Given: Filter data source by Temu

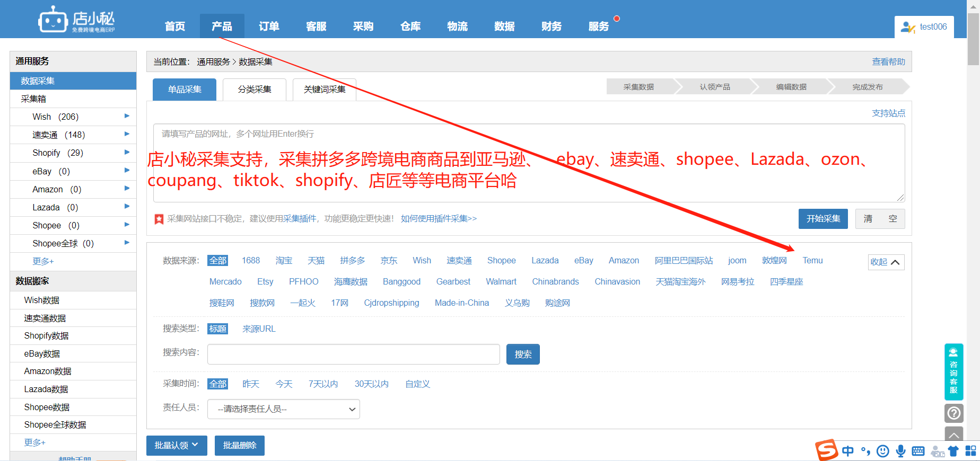Looking at the screenshot, I should click(812, 260).
